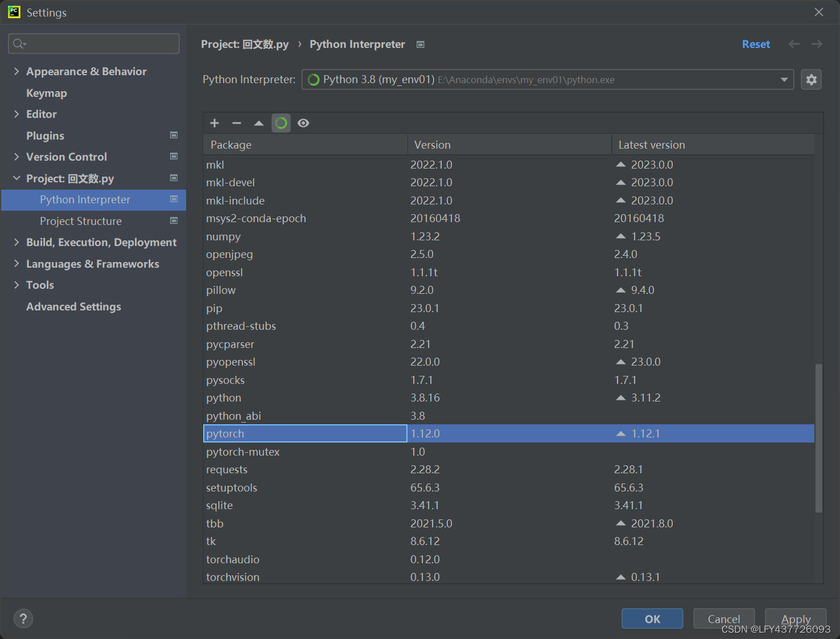Open Project Structure settings

81,221
